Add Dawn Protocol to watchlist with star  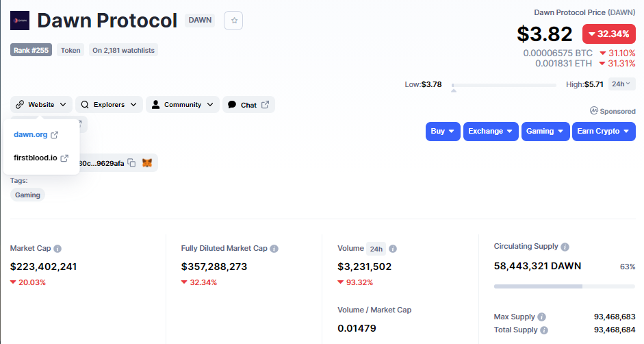click(233, 21)
